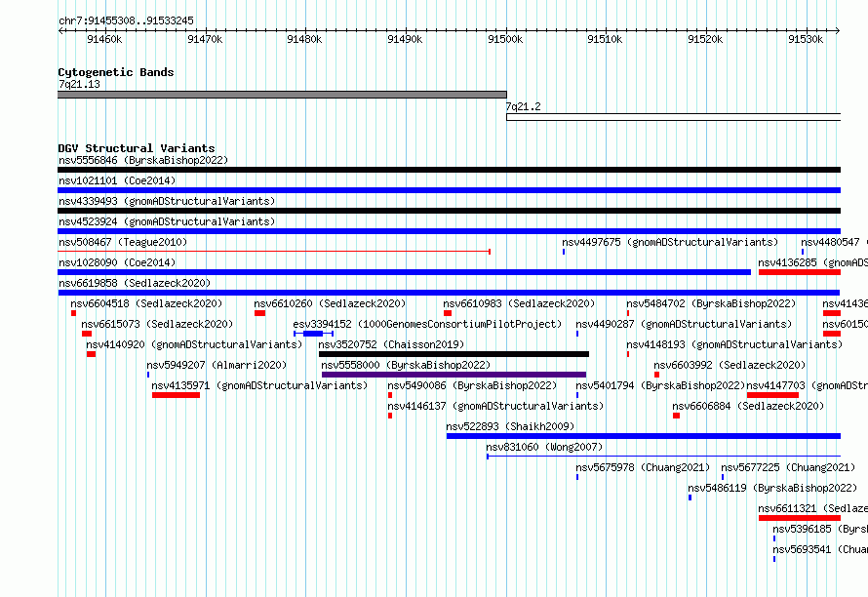Open nsv6615073 (Sedlazeck2020) label
The width and height of the screenshot is (868, 597).
(157, 324)
